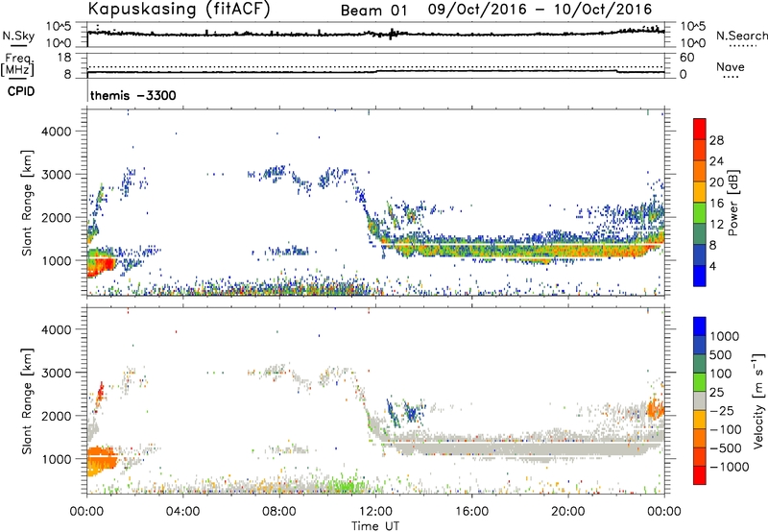Click the "N.Search" legend label

pos(741,36)
